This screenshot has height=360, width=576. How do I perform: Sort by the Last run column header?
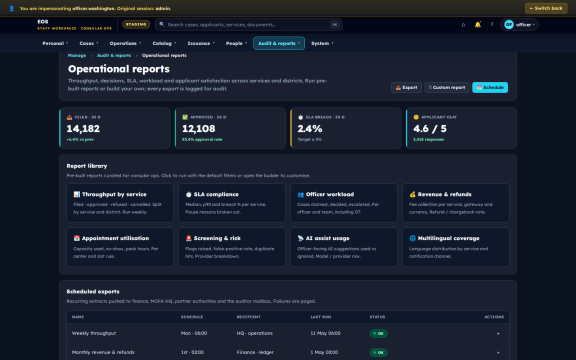(321, 317)
